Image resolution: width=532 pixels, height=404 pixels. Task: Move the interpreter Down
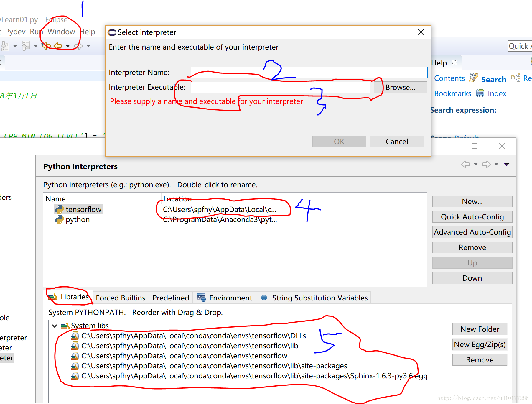coord(472,278)
